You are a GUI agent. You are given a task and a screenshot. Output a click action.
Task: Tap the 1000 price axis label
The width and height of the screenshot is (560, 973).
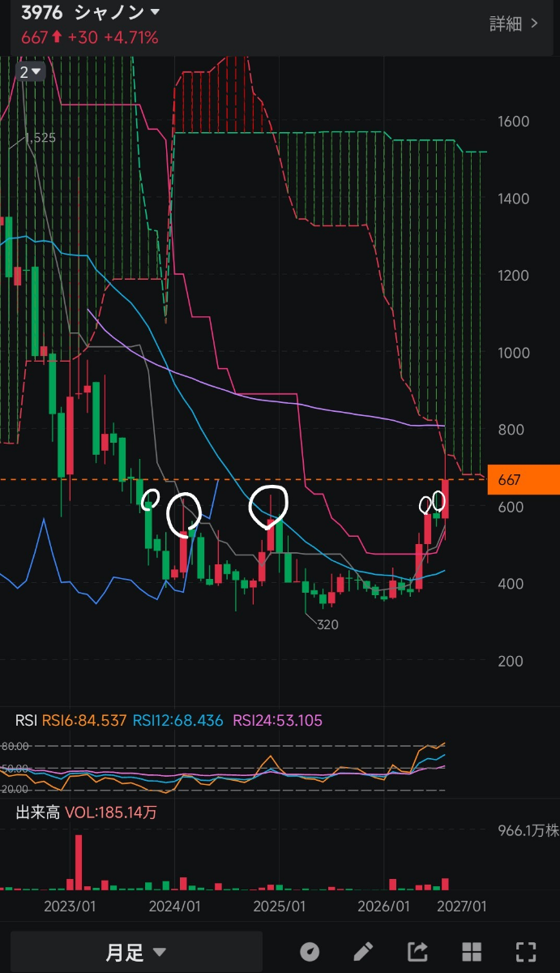[x=514, y=353]
